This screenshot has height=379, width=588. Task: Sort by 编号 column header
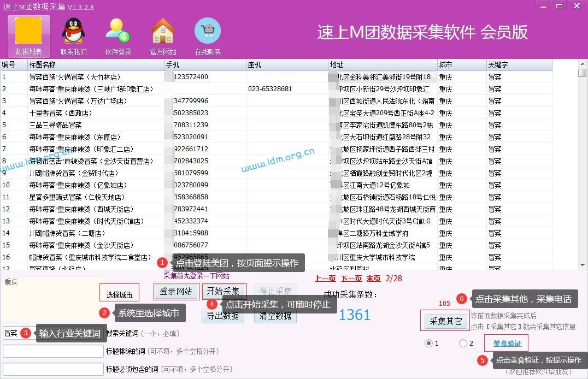14,65
